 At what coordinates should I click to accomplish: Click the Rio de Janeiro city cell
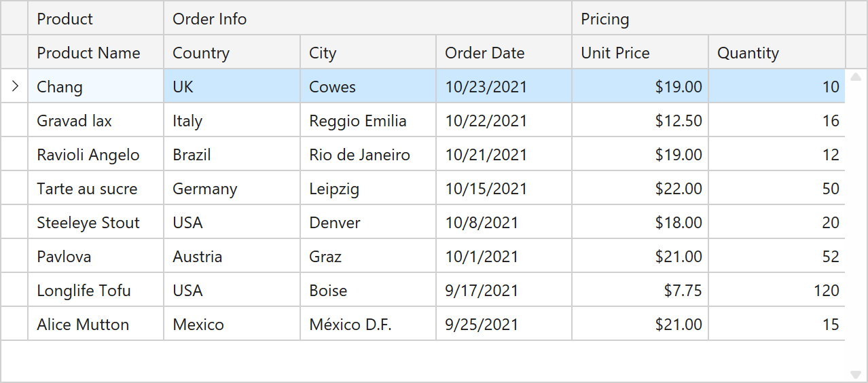367,155
